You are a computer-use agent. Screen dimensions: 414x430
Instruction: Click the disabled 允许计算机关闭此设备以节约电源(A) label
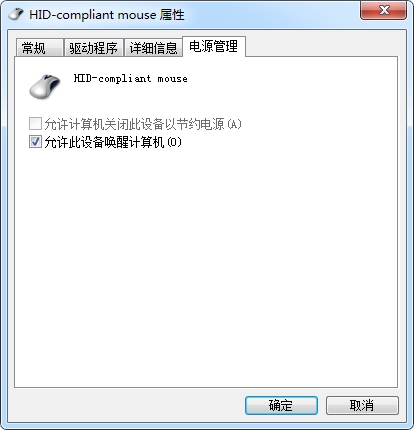[143, 124]
